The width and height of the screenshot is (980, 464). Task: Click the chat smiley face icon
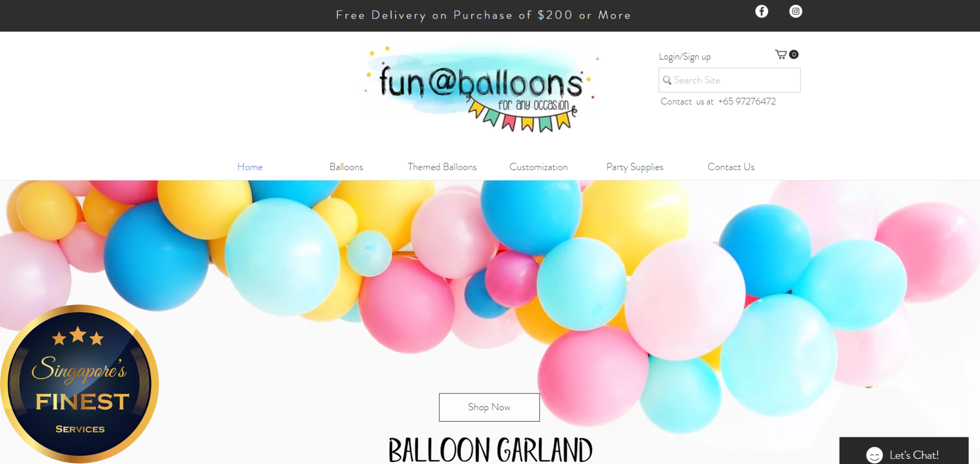(874, 455)
